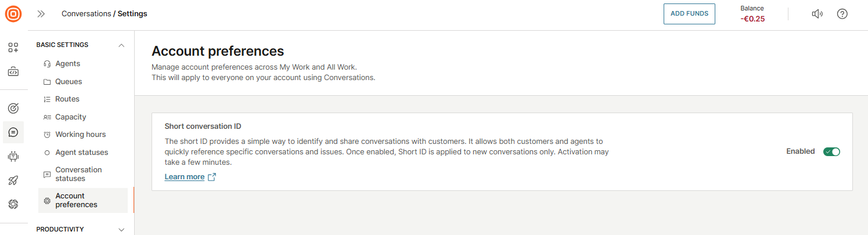Open Queues settings page
This screenshot has width=868, height=235.
click(69, 82)
